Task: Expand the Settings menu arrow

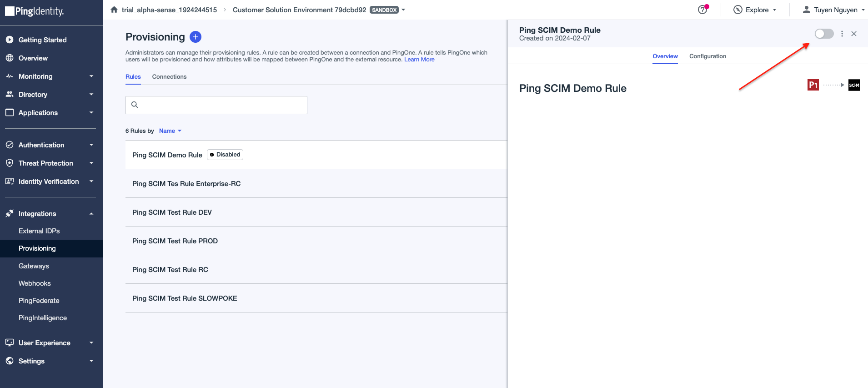Action: pos(91,361)
